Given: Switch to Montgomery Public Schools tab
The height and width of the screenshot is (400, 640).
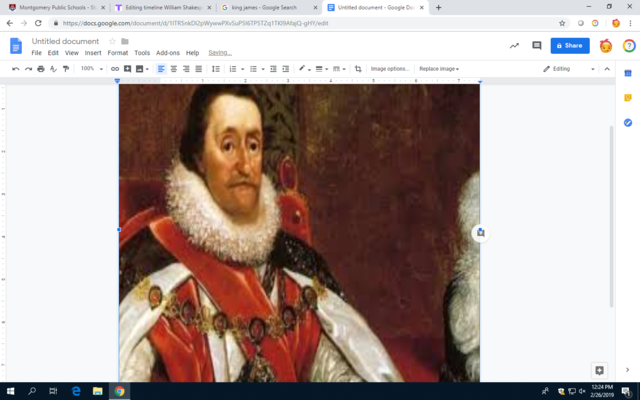Looking at the screenshot, I should tap(57, 7).
